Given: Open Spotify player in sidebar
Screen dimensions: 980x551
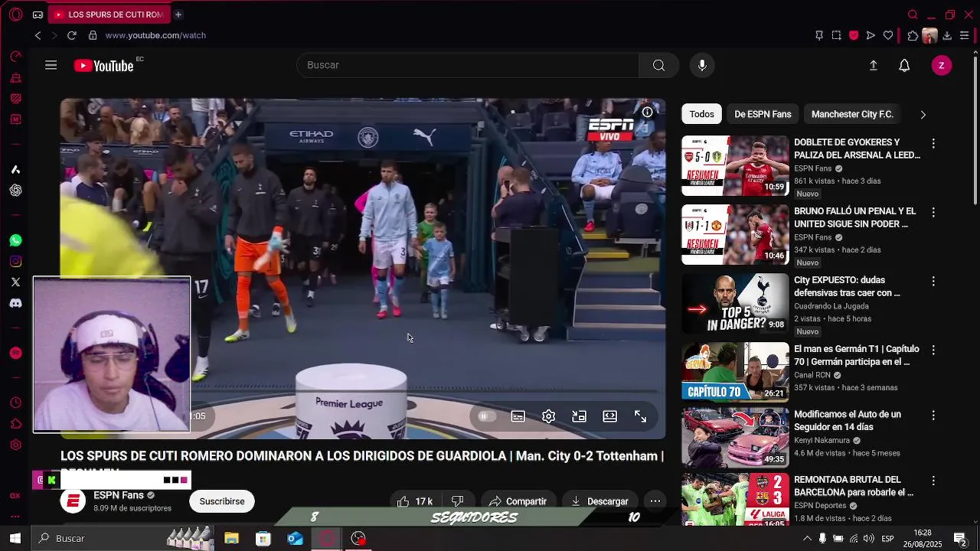Looking at the screenshot, I should pos(15,353).
